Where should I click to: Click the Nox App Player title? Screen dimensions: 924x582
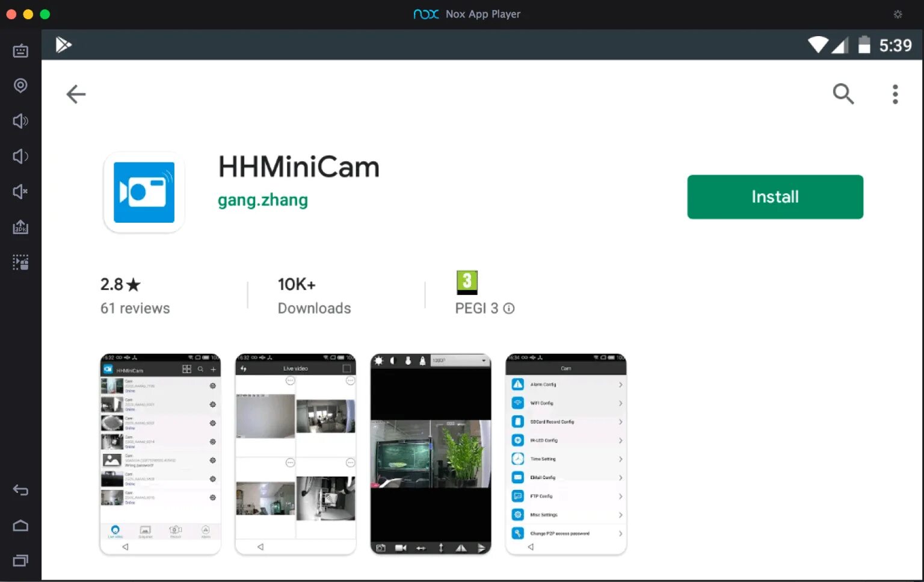point(483,14)
